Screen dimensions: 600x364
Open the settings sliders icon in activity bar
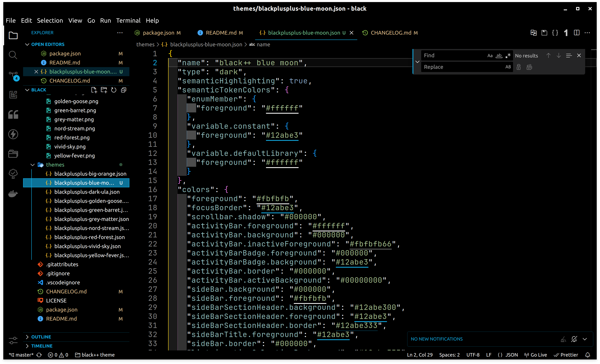coord(13,340)
